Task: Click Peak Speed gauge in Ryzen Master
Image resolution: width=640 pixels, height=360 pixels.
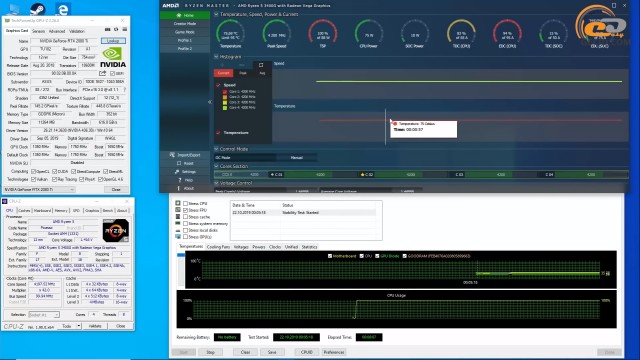Action: (x=276, y=34)
